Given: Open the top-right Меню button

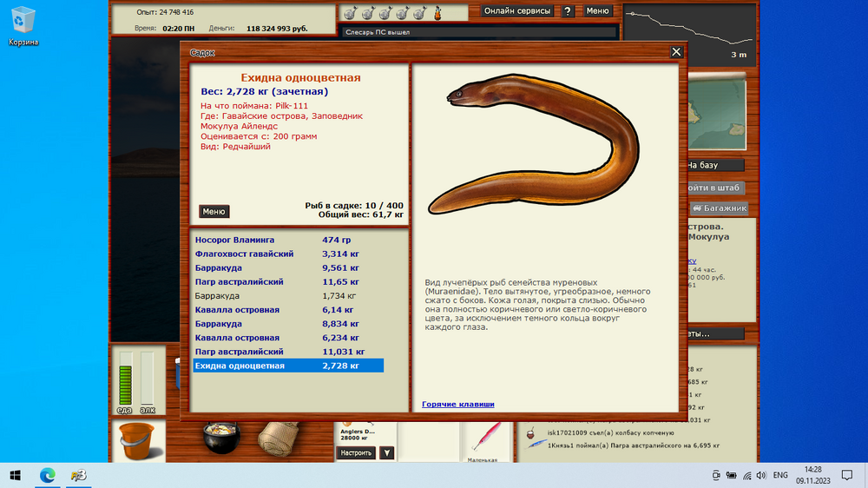Looking at the screenshot, I should 597,11.
